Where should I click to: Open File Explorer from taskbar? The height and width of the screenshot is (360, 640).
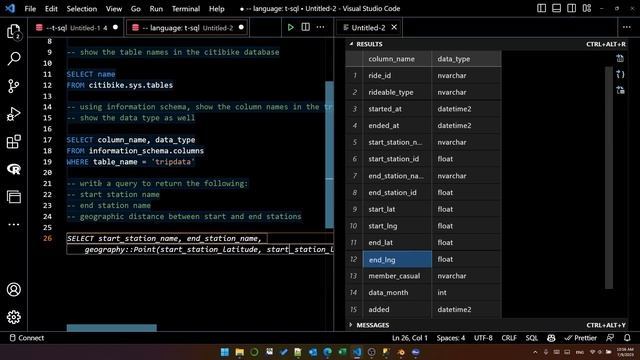(239, 352)
